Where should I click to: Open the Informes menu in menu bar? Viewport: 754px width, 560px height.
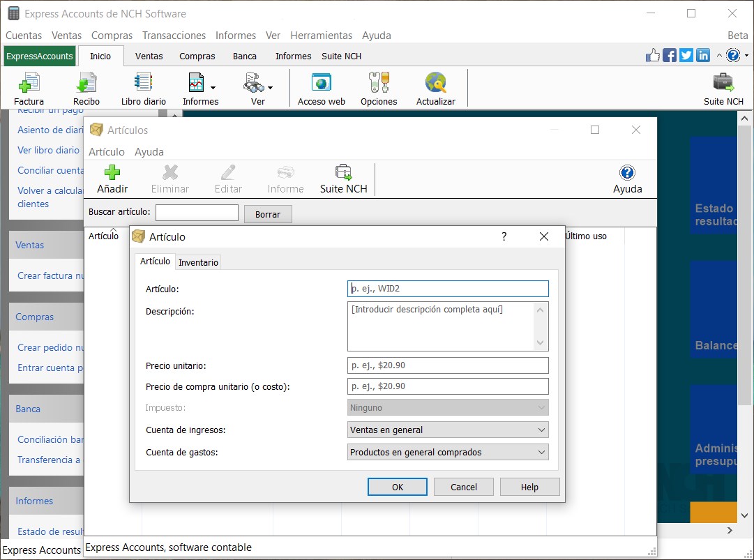pyautogui.click(x=236, y=36)
